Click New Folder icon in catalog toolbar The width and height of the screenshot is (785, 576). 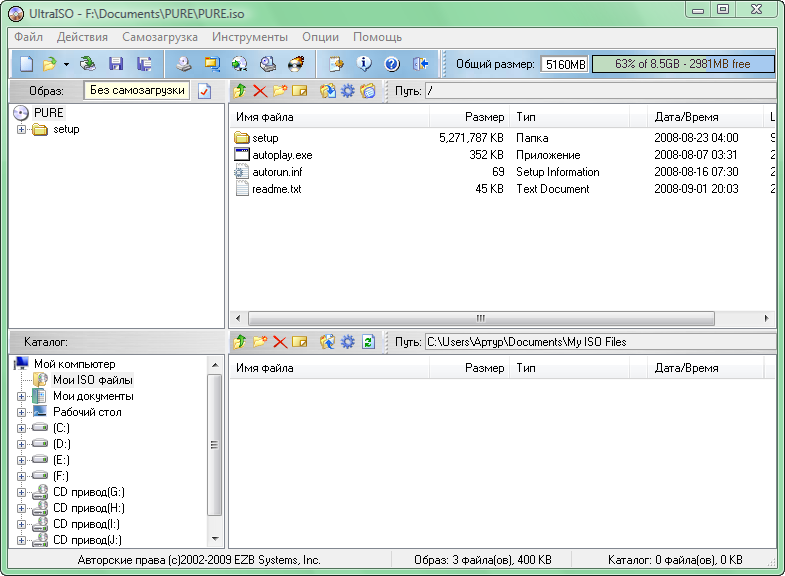(x=260, y=342)
